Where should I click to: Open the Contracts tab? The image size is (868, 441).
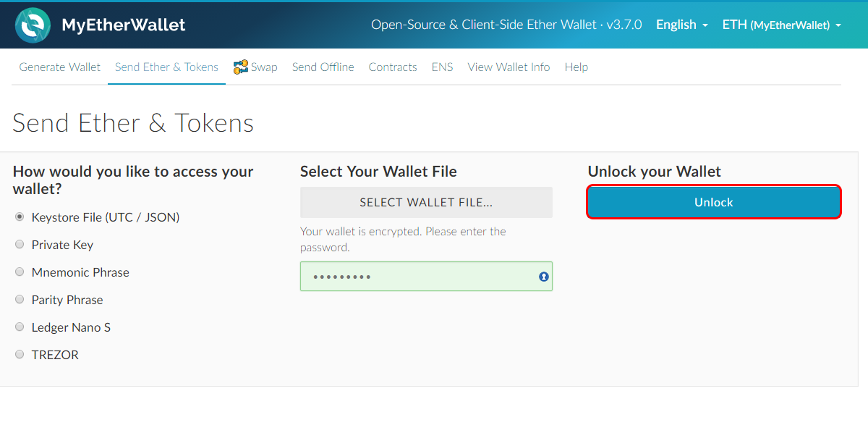pos(393,67)
